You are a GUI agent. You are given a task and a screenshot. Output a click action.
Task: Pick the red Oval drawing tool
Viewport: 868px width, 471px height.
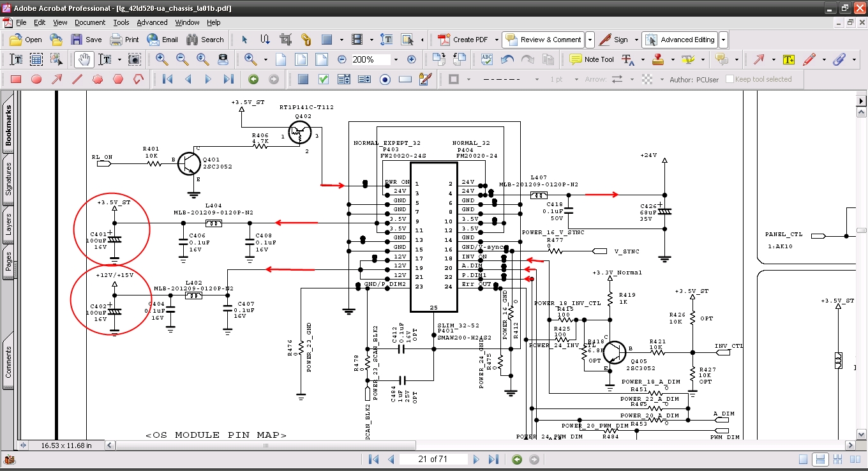36,80
